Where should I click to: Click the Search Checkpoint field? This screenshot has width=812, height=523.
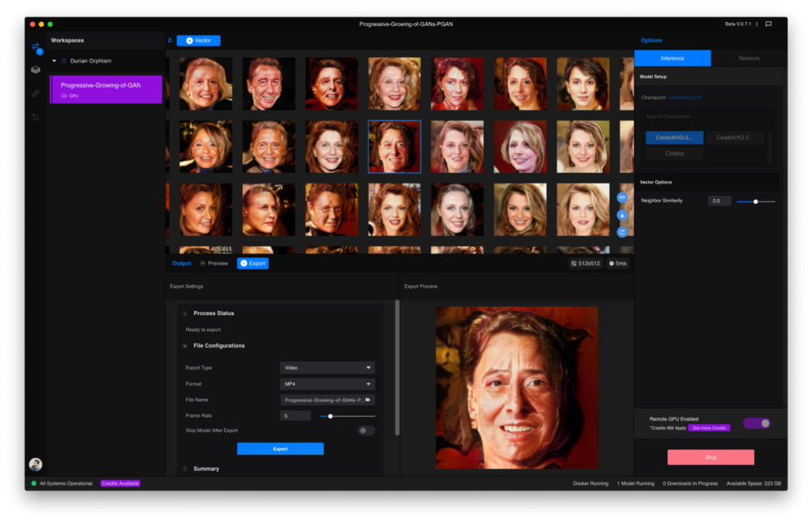click(707, 116)
